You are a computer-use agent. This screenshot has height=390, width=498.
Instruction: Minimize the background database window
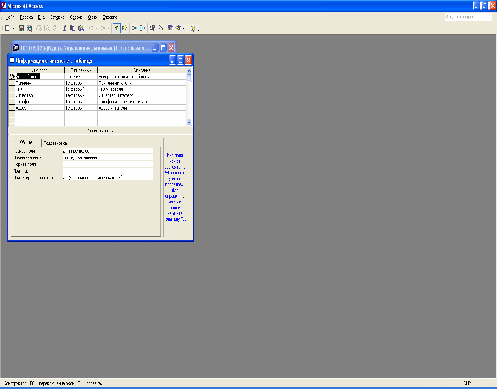click(x=155, y=48)
